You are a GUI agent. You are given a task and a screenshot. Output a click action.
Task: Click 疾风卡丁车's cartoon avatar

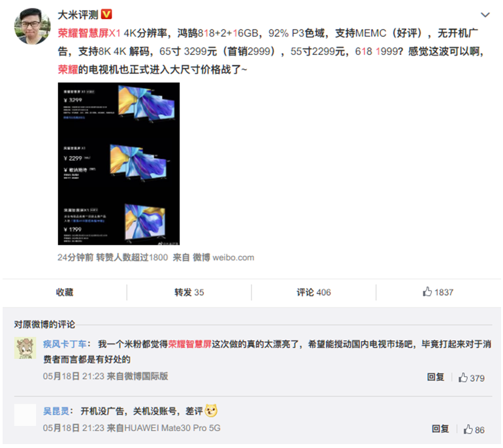(25, 348)
